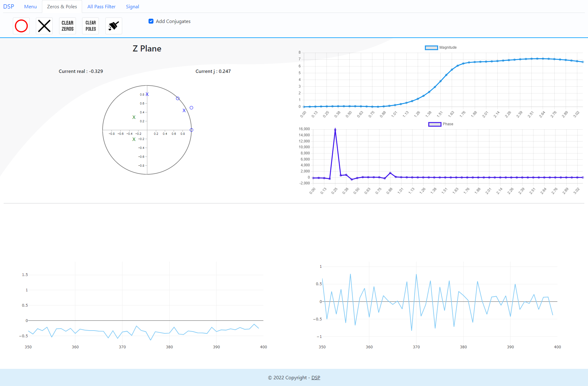Click upper green X pole in Z plane
The image size is (588, 386).
click(x=134, y=117)
